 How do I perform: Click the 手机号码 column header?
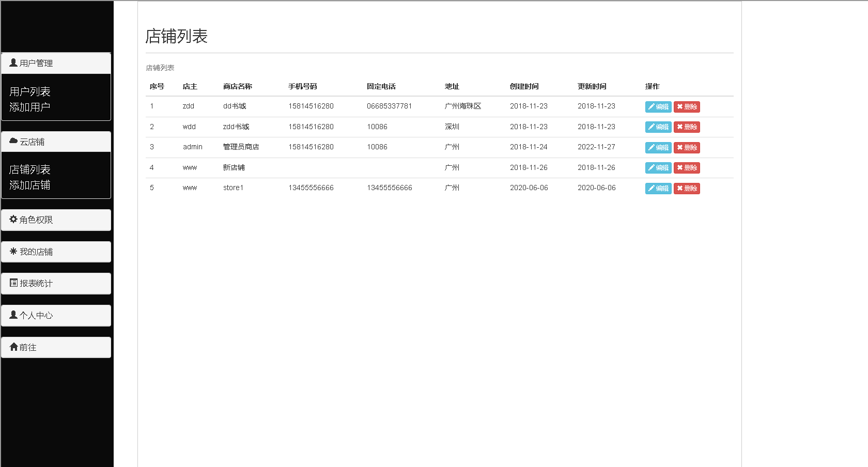[303, 86]
